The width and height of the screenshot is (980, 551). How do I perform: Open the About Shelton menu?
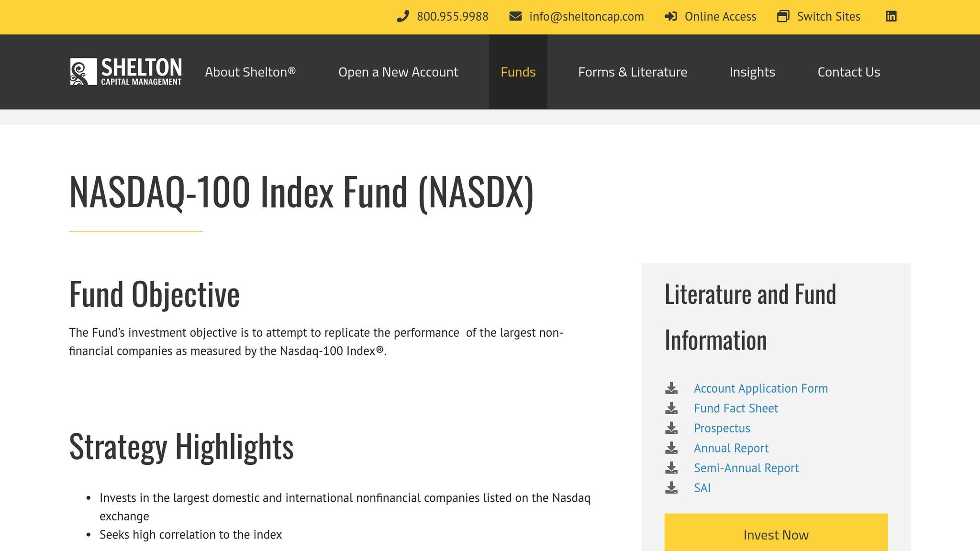pyautogui.click(x=251, y=72)
